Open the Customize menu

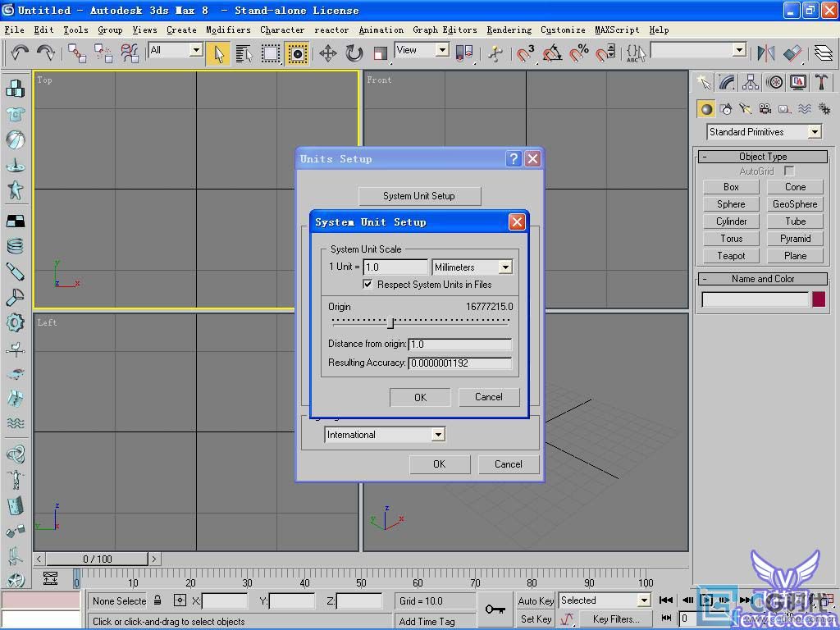pyautogui.click(x=563, y=30)
